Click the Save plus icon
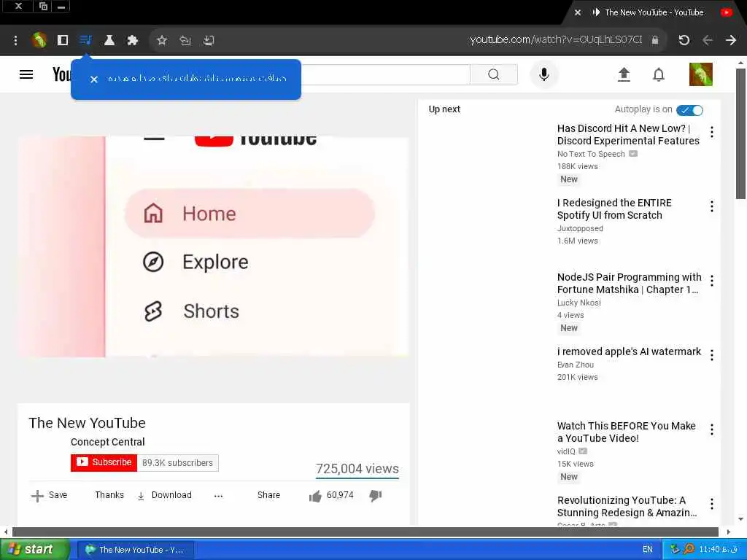Screen dimensions: 747x560 point(37,496)
